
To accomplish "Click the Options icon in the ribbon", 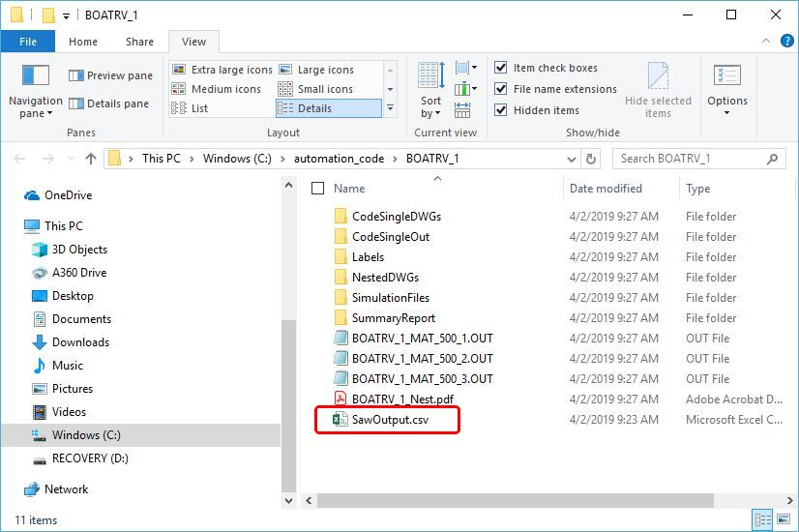I will [x=726, y=89].
